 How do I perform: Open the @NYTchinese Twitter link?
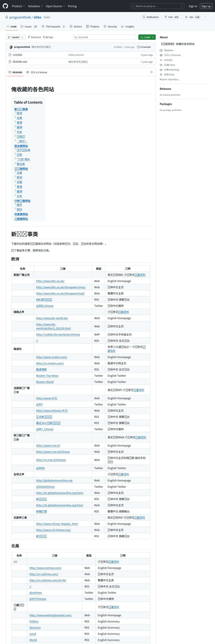38,599
